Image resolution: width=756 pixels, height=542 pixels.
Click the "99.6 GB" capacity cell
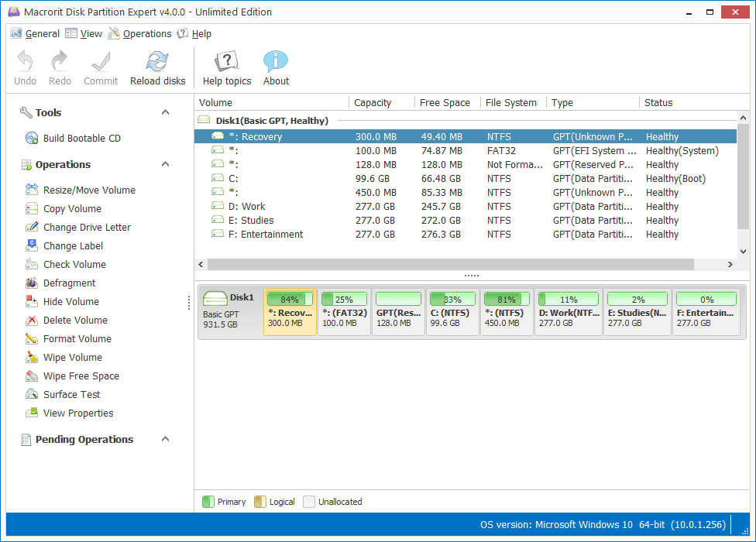pyautogui.click(x=373, y=179)
